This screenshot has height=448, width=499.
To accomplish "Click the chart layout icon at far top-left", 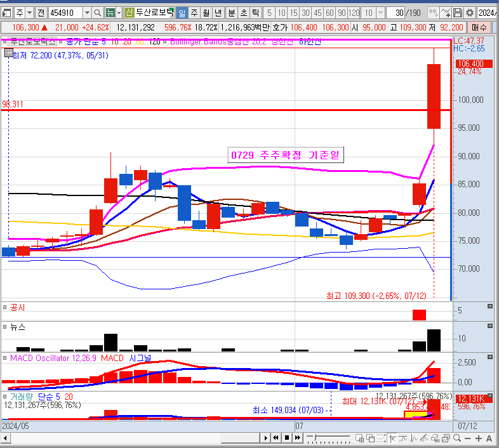I will click(x=6, y=13).
